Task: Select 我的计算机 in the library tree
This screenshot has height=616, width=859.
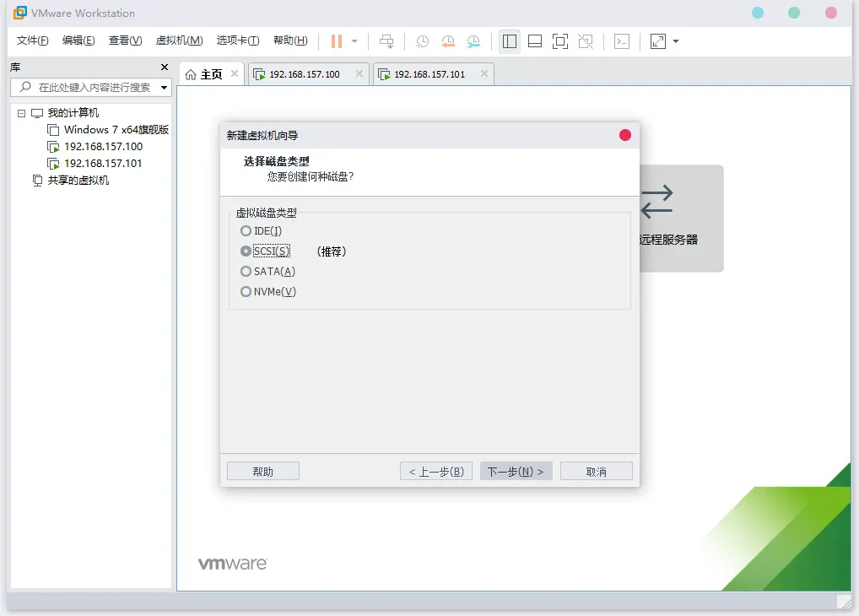Action: point(73,113)
